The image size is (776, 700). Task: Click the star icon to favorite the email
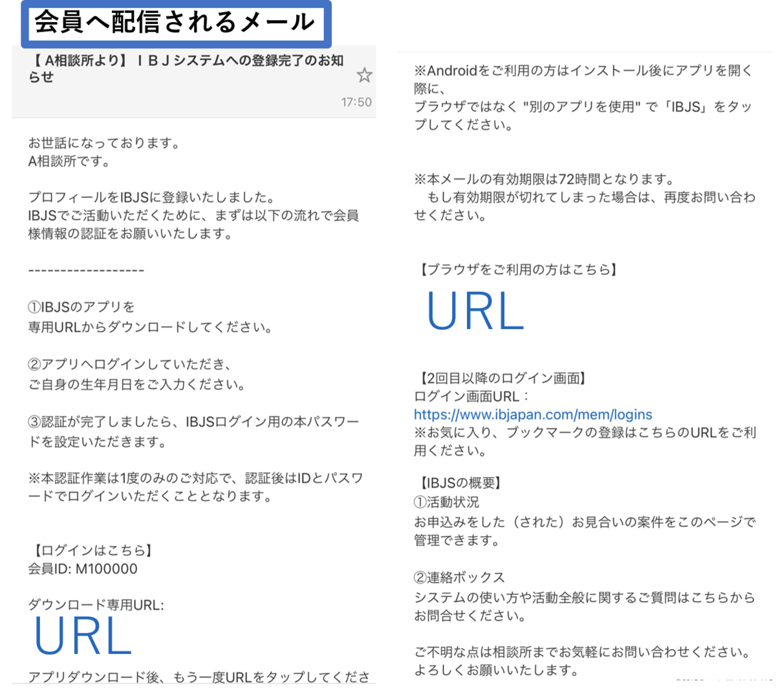point(364,76)
